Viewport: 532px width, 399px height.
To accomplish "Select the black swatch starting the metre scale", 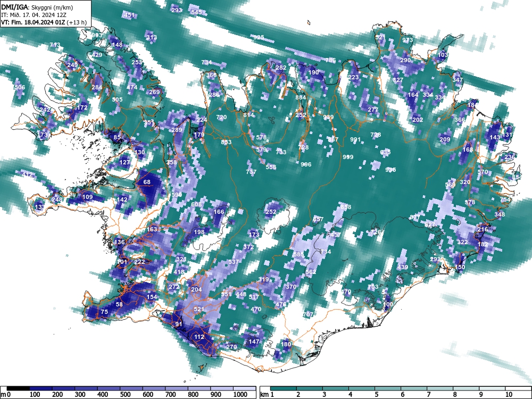I will [x=18, y=388].
